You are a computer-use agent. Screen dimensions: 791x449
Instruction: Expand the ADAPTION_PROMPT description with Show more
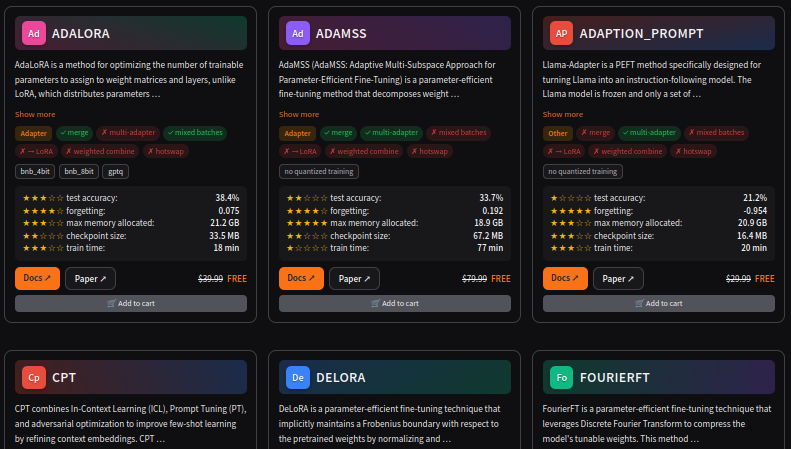562,115
